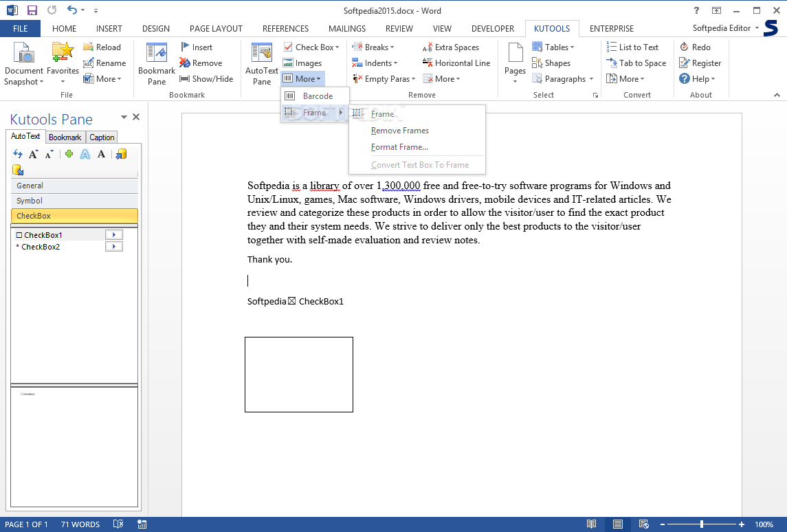Viewport: 787px width, 532px height.
Task: Open the proofing errors status icon
Action: point(118,524)
